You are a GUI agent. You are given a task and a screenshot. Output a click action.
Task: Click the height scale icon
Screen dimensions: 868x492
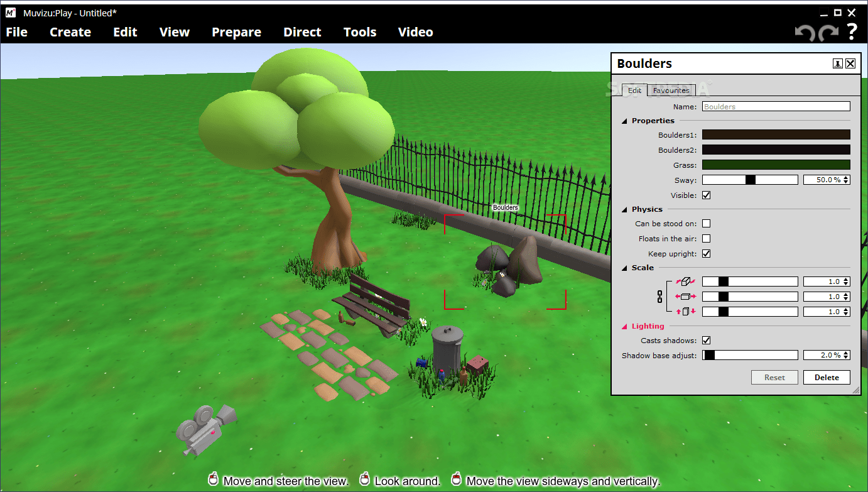(x=685, y=312)
